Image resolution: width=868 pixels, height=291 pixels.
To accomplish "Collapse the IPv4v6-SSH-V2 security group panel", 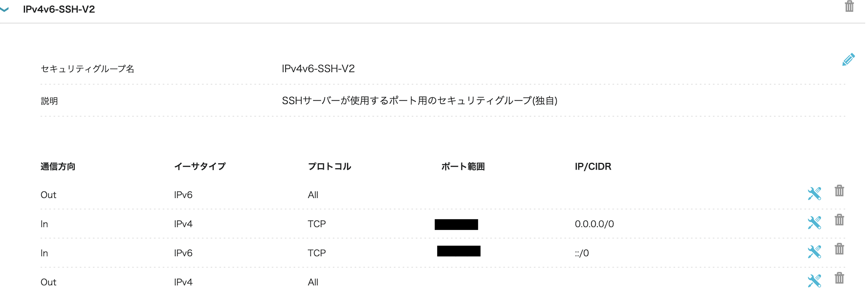I will pyautogui.click(x=7, y=8).
